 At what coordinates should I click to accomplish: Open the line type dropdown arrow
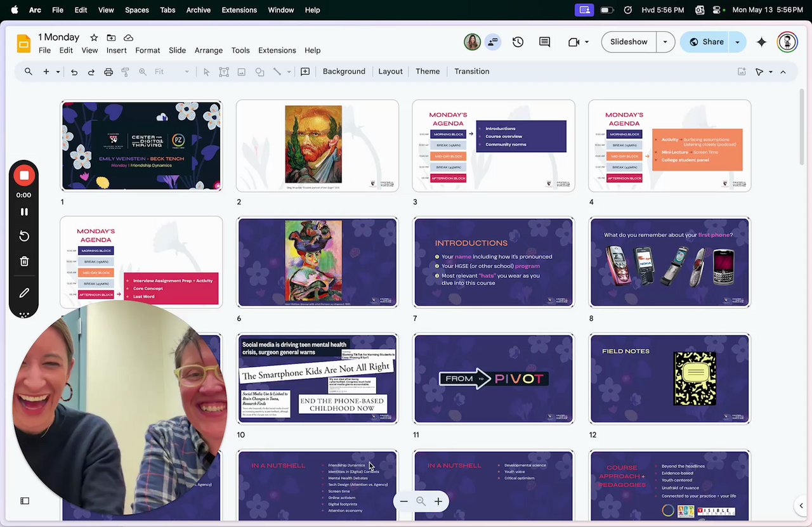(289, 72)
